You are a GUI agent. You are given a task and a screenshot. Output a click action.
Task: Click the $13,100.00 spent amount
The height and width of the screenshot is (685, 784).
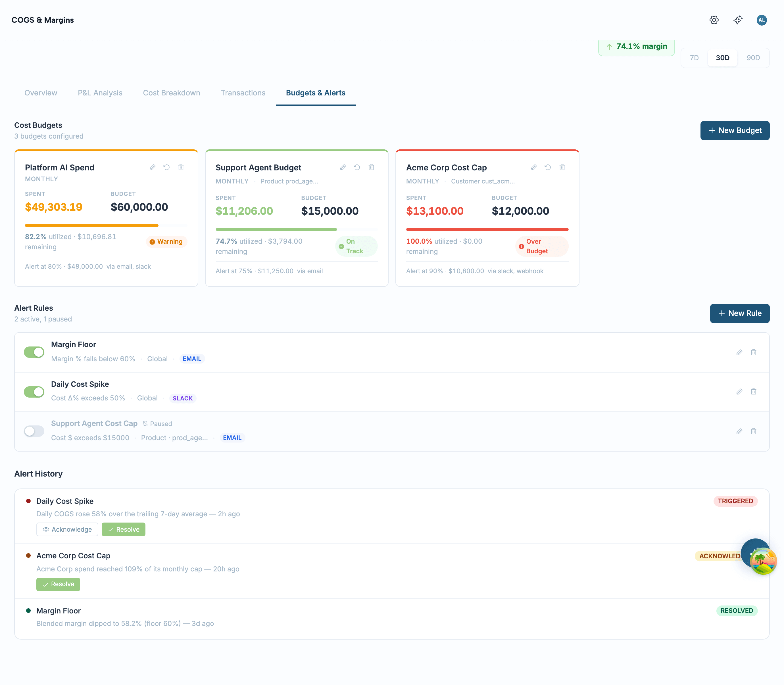pos(435,211)
